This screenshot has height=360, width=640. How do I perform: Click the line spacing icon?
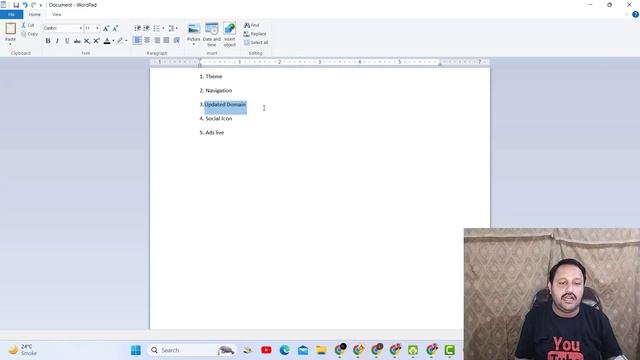click(x=171, y=28)
